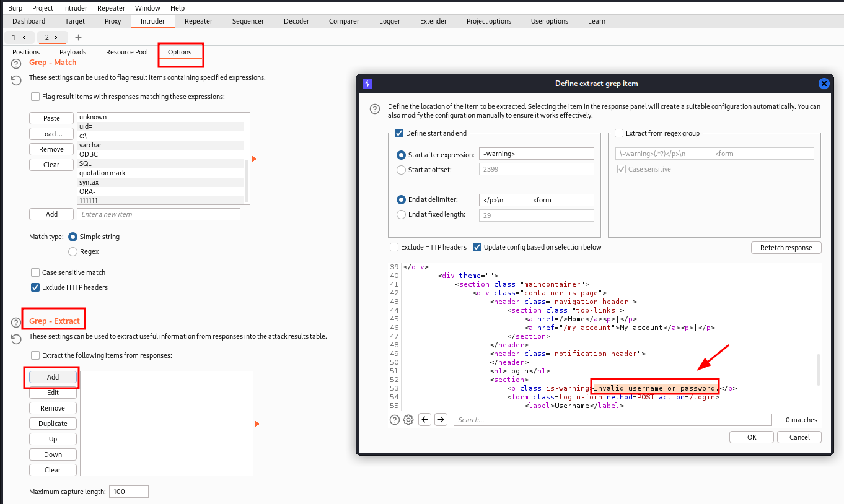
Task: Expand the orange arrow beside extract list
Action: point(257,424)
